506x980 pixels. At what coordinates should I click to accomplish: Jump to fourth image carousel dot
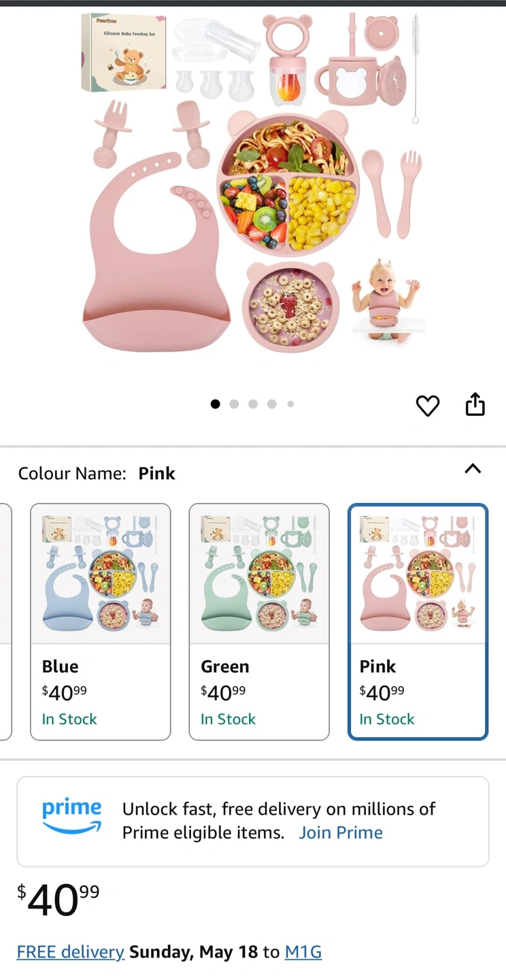tap(271, 404)
